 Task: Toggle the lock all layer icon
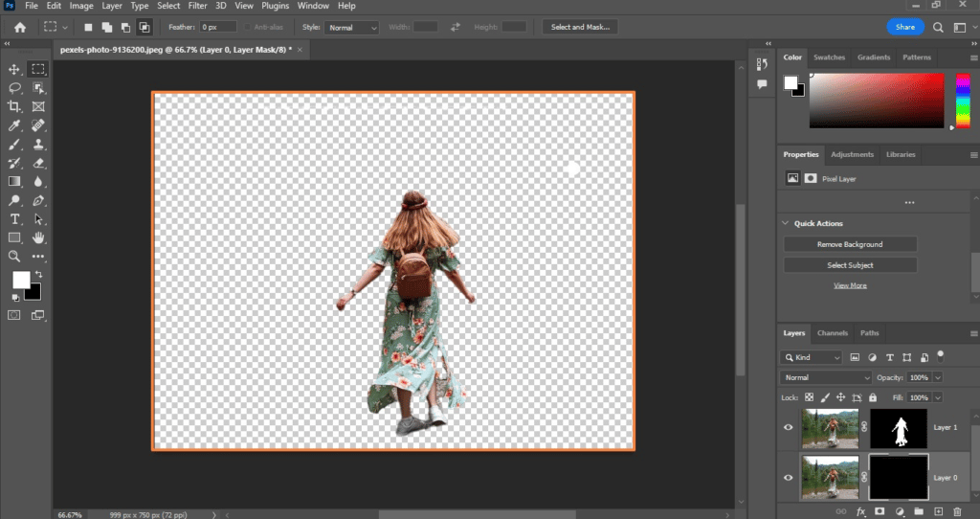[871, 397]
